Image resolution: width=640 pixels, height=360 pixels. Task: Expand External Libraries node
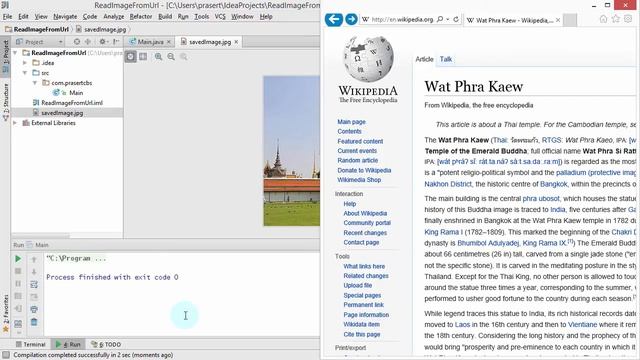(16, 123)
